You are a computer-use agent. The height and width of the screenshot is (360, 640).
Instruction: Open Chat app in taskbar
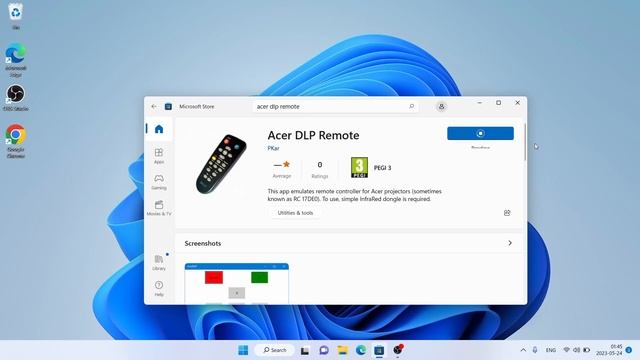pyautogui.click(x=324, y=350)
